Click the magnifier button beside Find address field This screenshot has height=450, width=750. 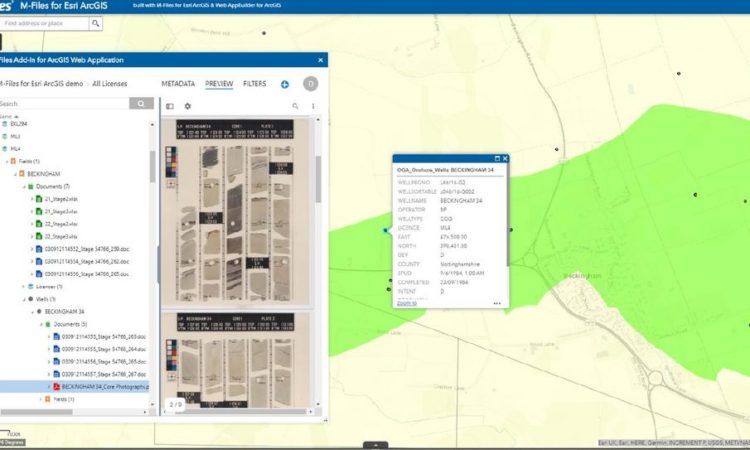(x=96, y=23)
